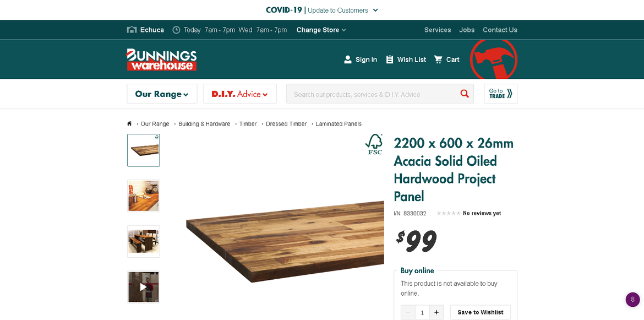
Task: Click the Bunnings Warehouse logo
Action: click(162, 59)
